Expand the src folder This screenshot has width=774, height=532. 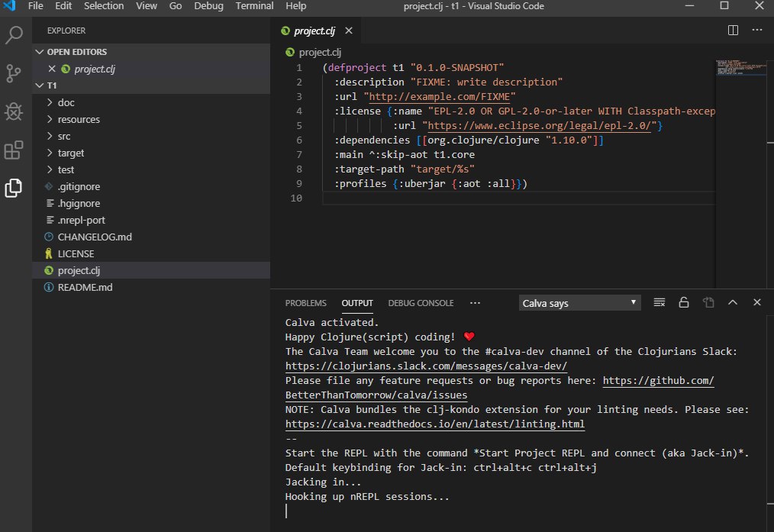(x=64, y=136)
